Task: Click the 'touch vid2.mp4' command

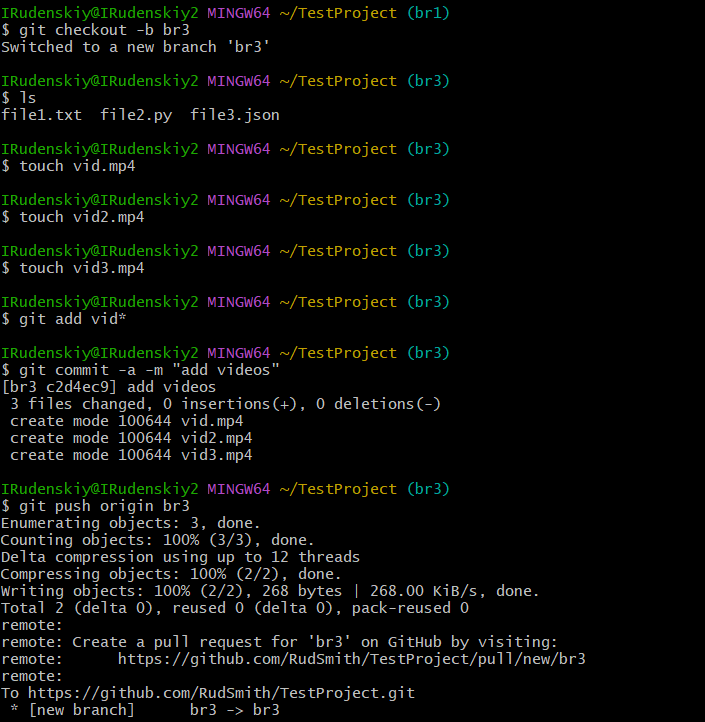Action: tap(82, 217)
